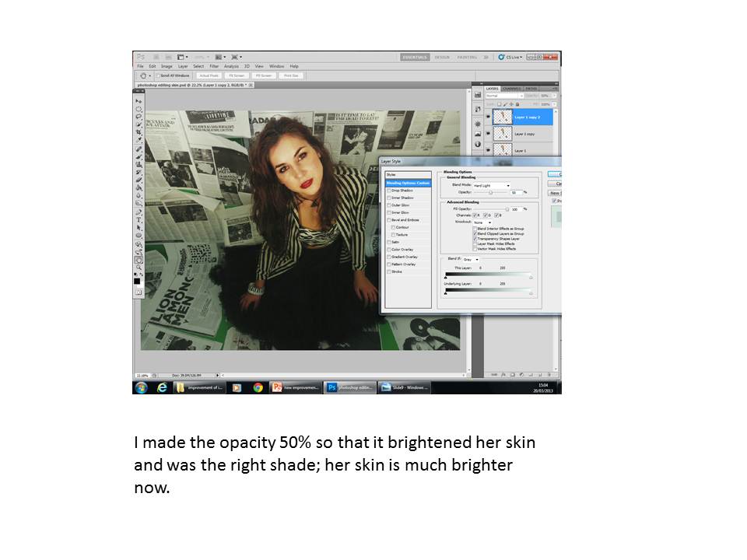The height and width of the screenshot is (560, 747).
Task: Click the Print Size button
Action: [290, 75]
